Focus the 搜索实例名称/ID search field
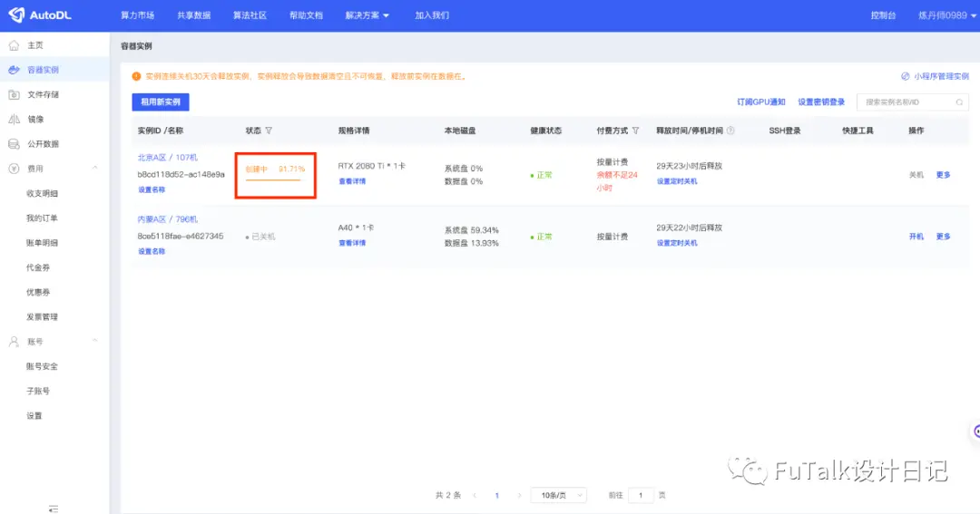The height and width of the screenshot is (514, 980). tap(913, 102)
